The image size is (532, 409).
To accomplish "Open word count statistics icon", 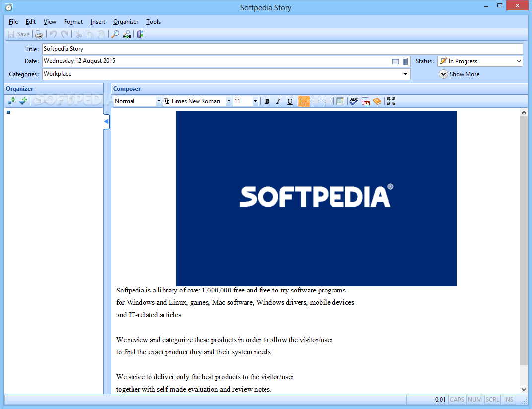I will pos(366,101).
